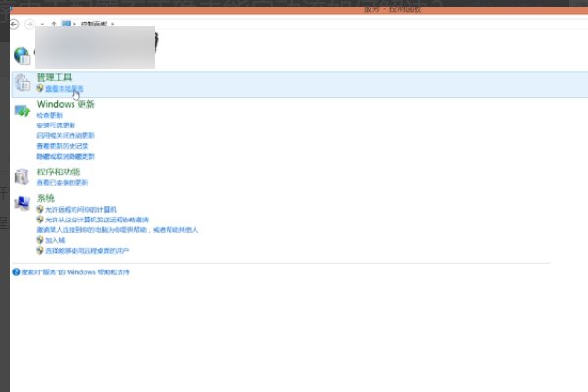Click the last link under Windows 更新 about hidden updates

pos(66,156)
